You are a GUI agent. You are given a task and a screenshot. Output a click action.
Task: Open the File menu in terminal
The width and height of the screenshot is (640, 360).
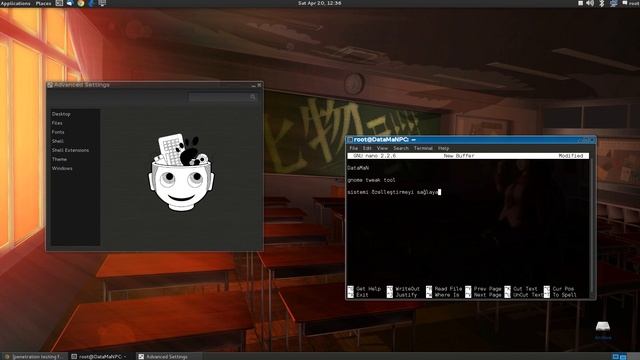click(353, 148)
